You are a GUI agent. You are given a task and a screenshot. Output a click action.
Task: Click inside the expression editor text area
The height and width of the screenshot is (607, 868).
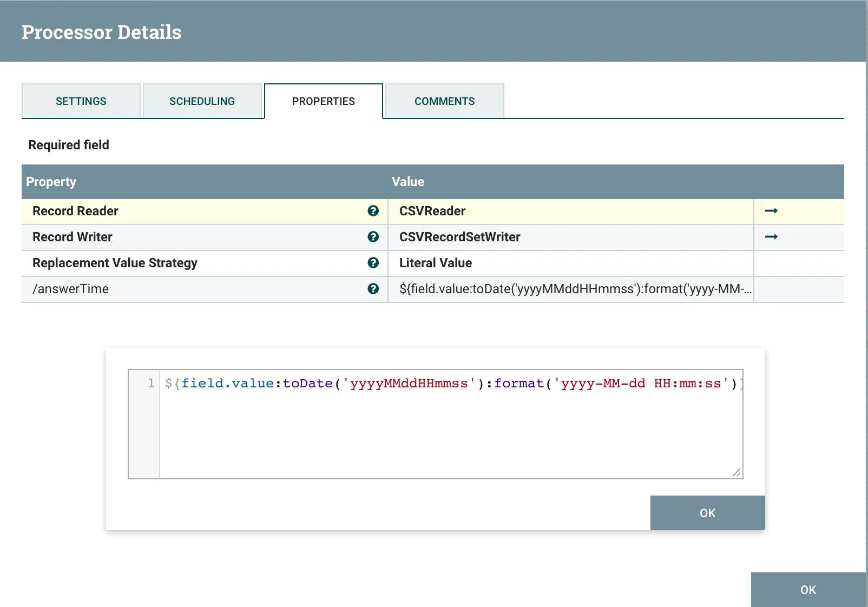450,427
